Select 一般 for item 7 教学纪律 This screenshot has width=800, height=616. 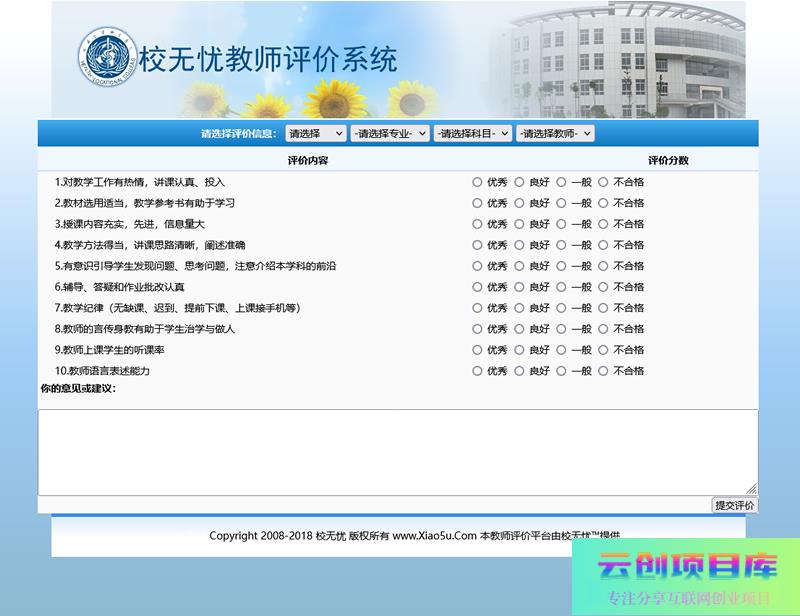coord(561,308)
